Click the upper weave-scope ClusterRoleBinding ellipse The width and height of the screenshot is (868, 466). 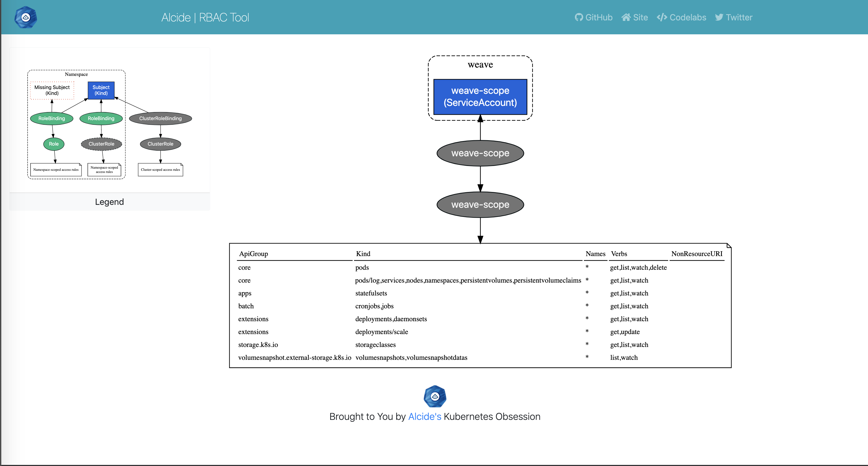tap(480, 153)
